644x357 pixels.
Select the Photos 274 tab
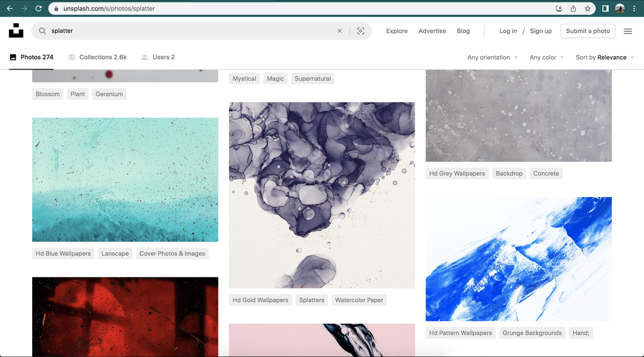(x=31, y=57)
